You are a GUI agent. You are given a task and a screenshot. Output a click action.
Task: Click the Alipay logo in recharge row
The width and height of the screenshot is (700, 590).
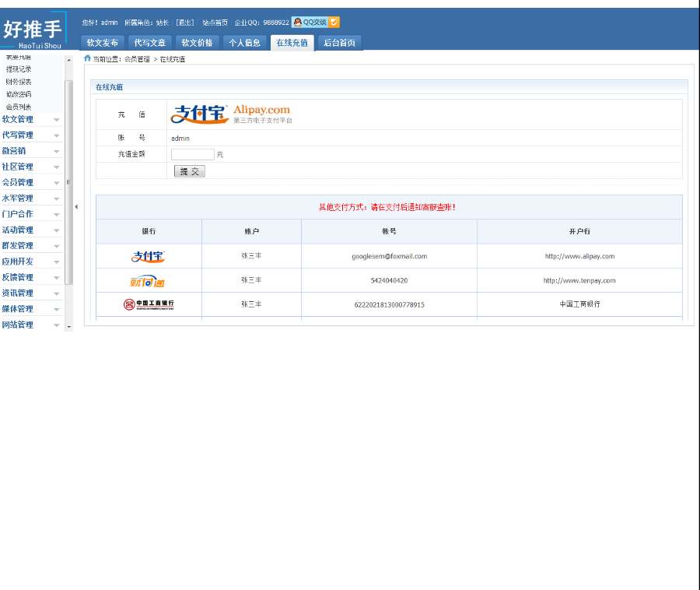point(231,114)
